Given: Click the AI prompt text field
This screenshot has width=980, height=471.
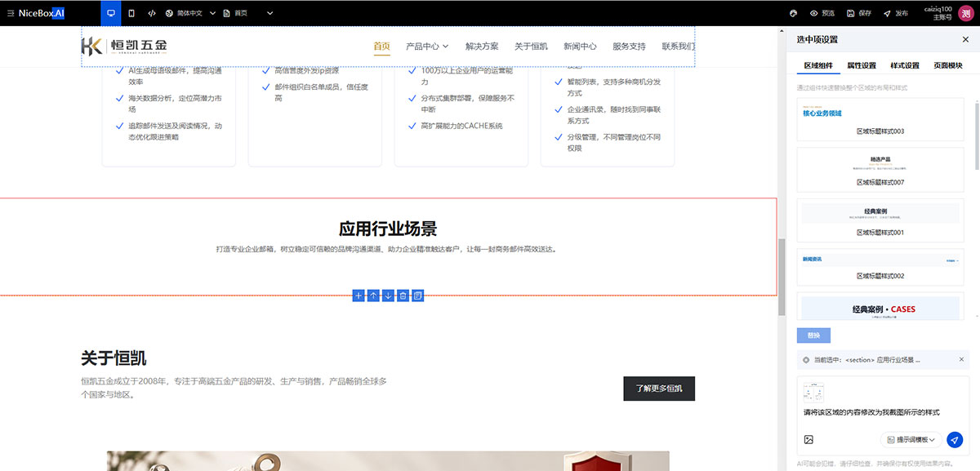Looking at the screenshot, I should pos(884,411).
